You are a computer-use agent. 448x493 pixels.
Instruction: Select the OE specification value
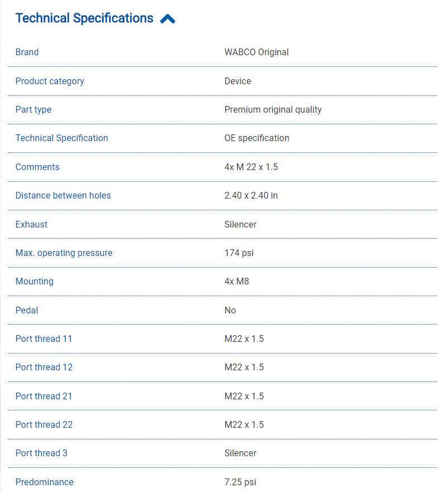click(x=257, y=138)
